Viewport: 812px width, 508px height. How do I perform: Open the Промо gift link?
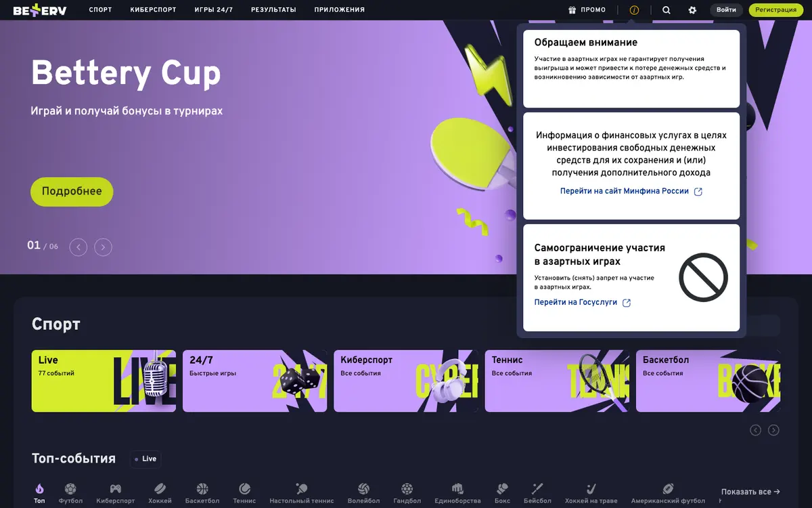pyautogui.click(x=587, y=10)
